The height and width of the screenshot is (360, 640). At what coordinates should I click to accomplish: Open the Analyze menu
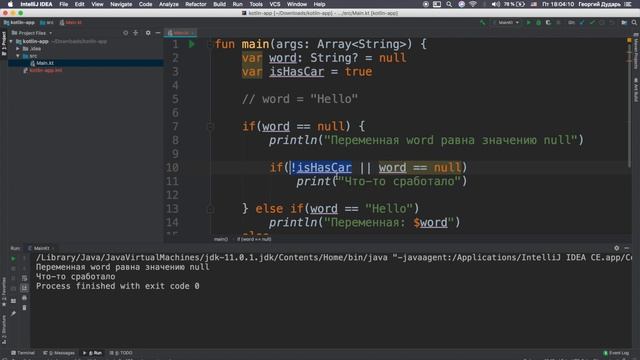coord(169,4)
